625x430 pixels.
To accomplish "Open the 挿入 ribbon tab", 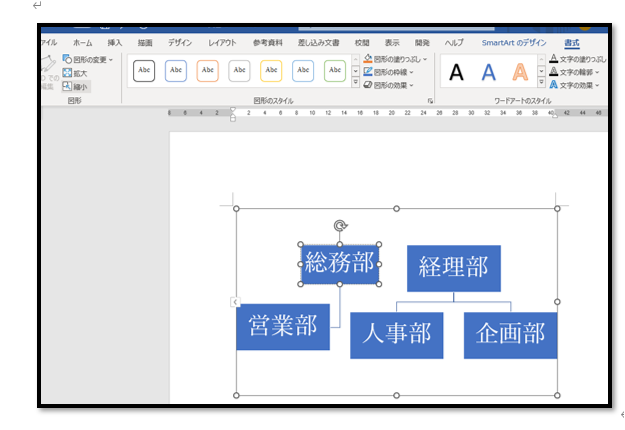I will [115, 43].
